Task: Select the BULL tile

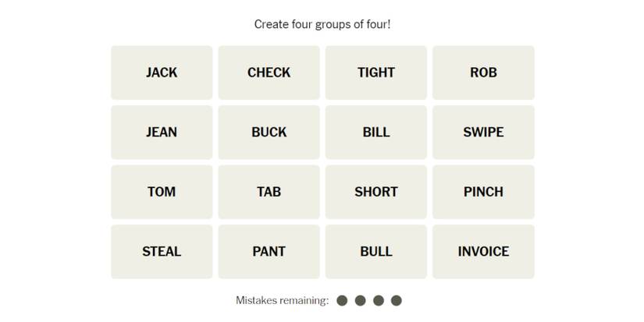Action: [376, 251]
